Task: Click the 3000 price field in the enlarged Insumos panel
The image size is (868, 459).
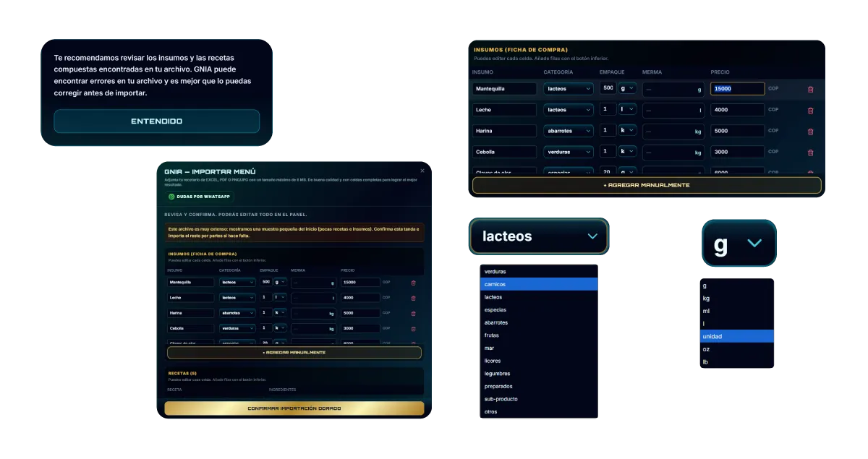Action: pyautogui.click(x=737, y=152)
